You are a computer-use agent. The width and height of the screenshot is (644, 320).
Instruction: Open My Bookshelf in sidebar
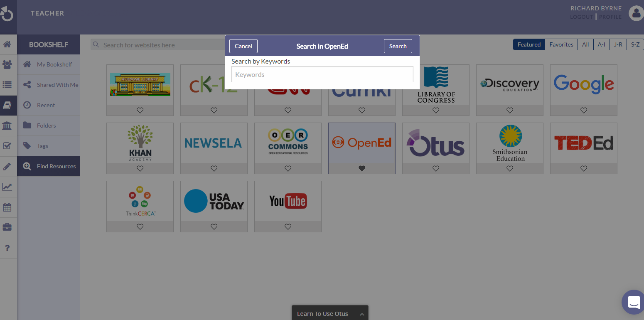pos(49,64)
